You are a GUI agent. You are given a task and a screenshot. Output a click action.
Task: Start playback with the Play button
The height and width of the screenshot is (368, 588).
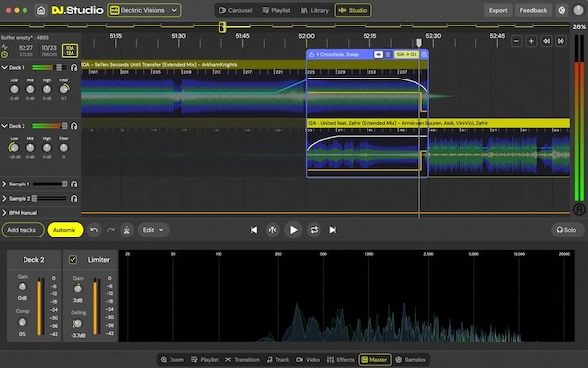tap(293, 230)
